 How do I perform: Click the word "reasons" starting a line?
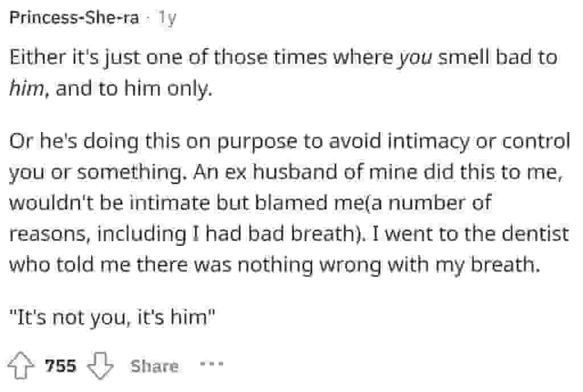[45, 234]
